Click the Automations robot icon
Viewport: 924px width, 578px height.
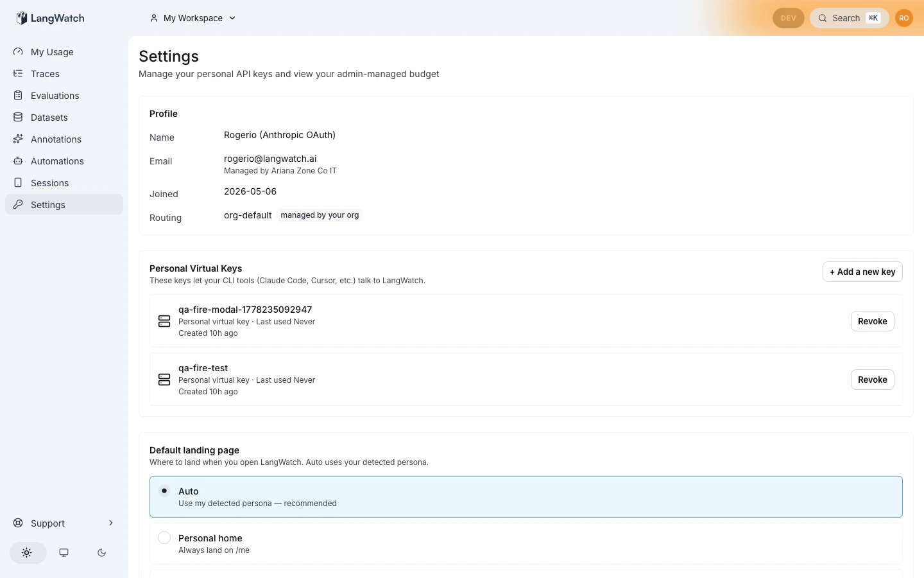[x=18, y=161]
